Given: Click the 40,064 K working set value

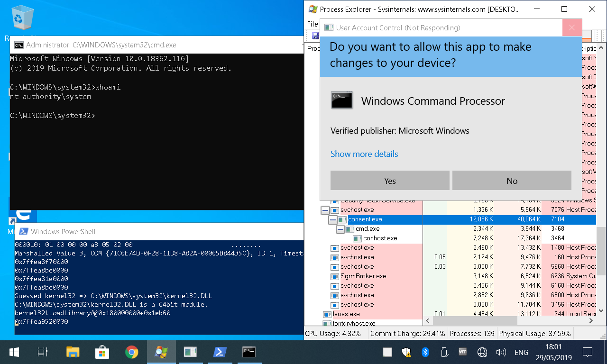Looking at the screenshot, I should click(529, 219).
